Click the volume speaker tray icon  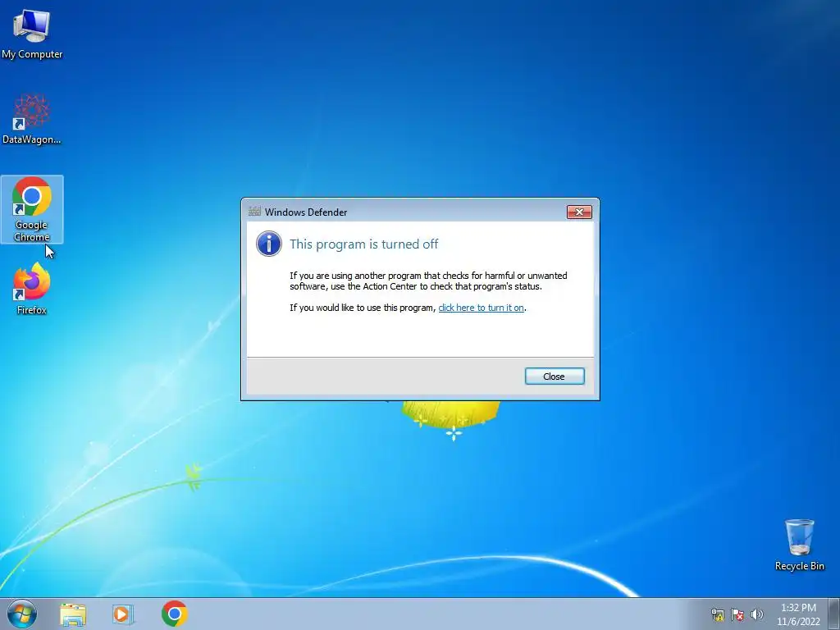click(x=756, y=614)
